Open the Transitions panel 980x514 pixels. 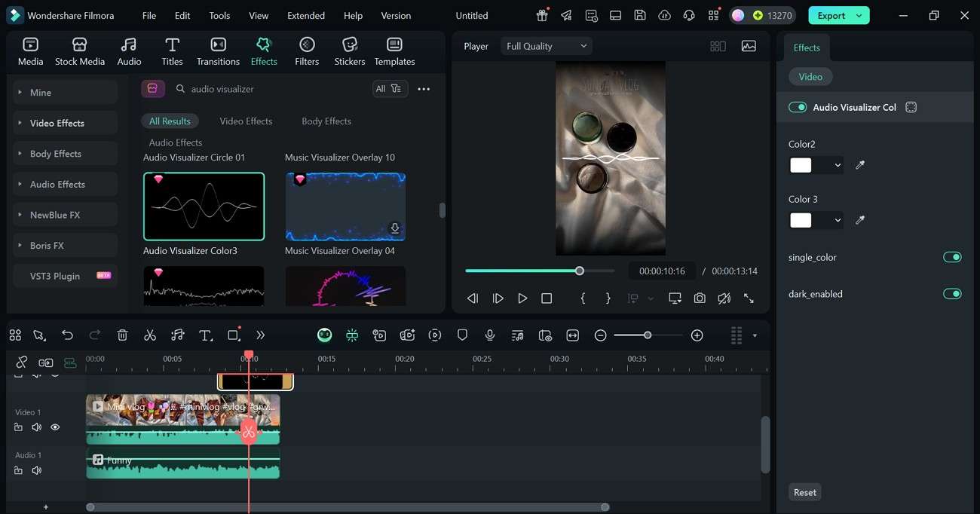pyautogui.click(x=218, y=51)
